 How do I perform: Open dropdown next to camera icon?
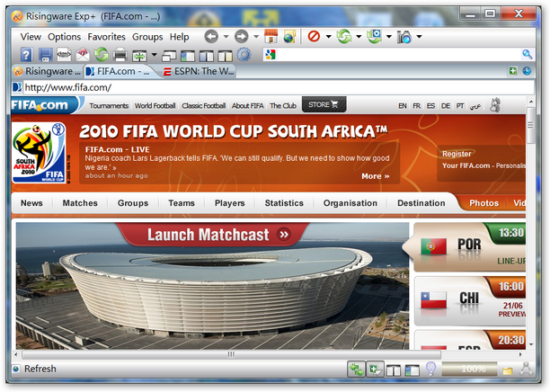coord(419,36)
